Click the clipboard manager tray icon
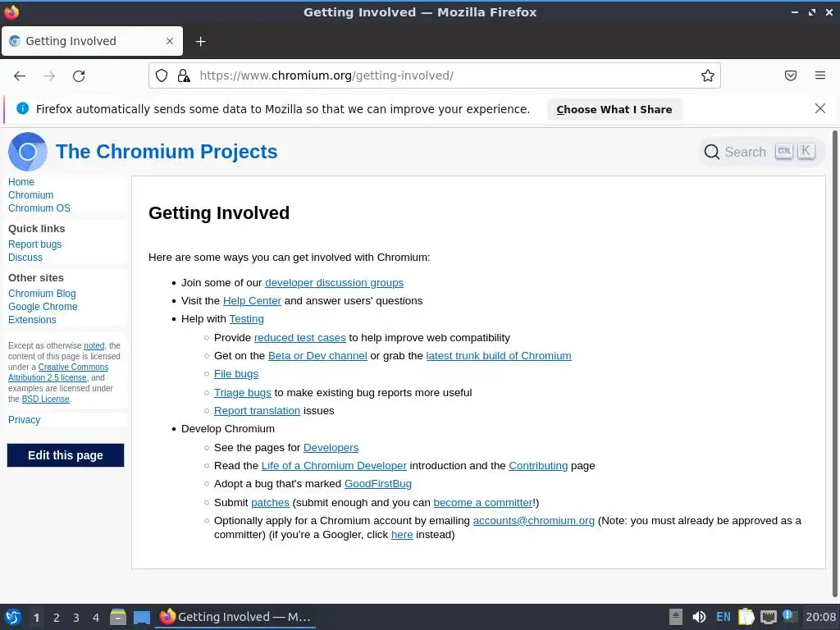Viewport: 840px width, 630px height. (x=746, y=617)
